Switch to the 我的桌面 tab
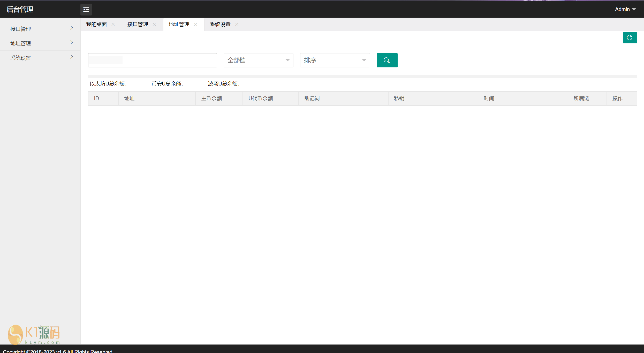Image resolution: width=644 pixels, height=353 pixels. [x=96, y=24]
